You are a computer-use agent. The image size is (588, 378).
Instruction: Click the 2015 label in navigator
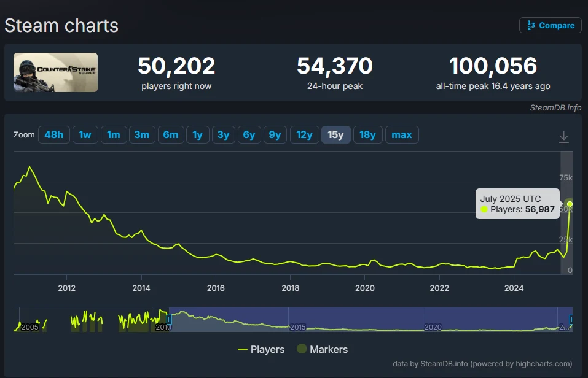point(298,327)
